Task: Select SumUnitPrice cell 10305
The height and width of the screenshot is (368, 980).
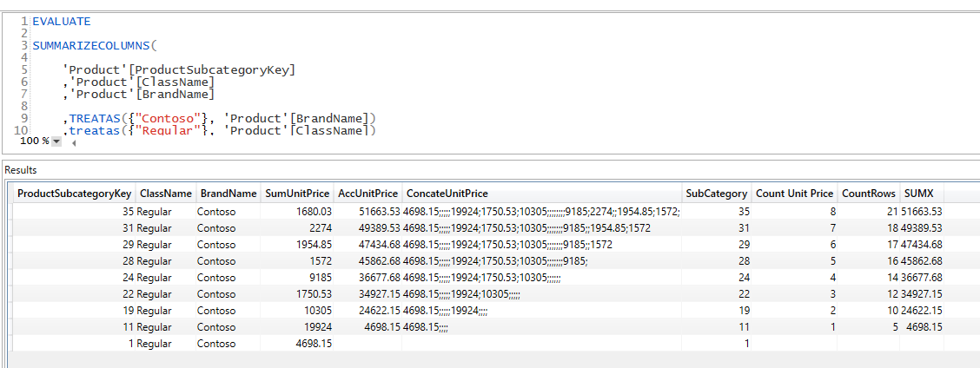Action: [297, 311]
